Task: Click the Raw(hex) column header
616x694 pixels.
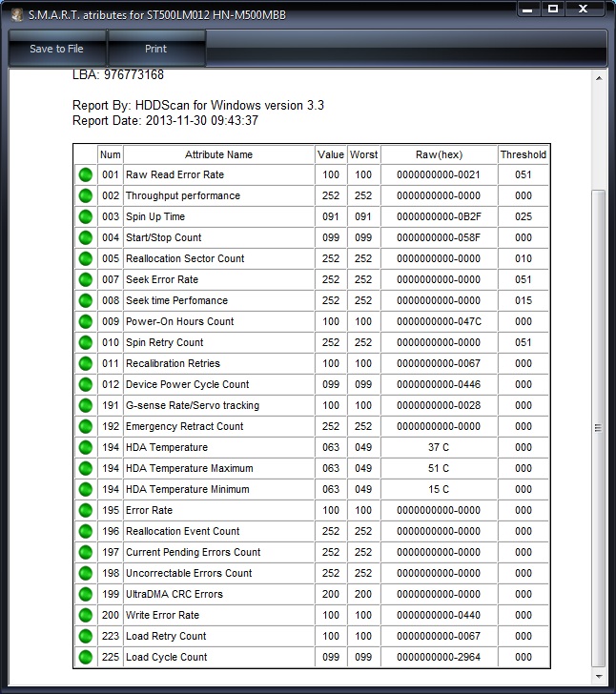Action: tap(439, 154)
